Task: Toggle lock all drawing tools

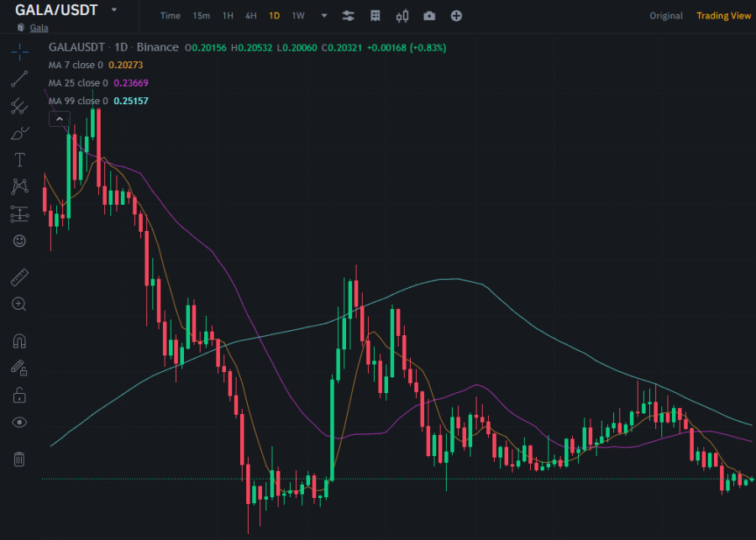Action: (19, 396)
